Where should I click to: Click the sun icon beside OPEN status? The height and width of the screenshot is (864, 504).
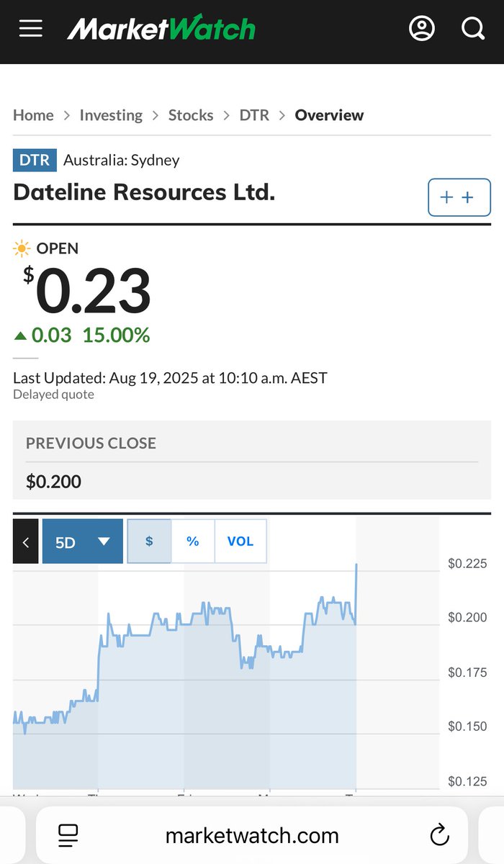tap(22, 248)
